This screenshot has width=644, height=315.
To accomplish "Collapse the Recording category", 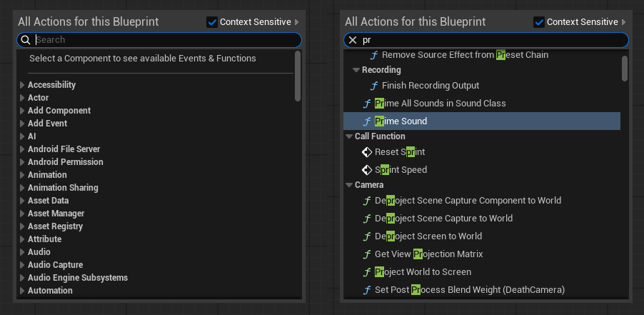I will tap(356, 70).
